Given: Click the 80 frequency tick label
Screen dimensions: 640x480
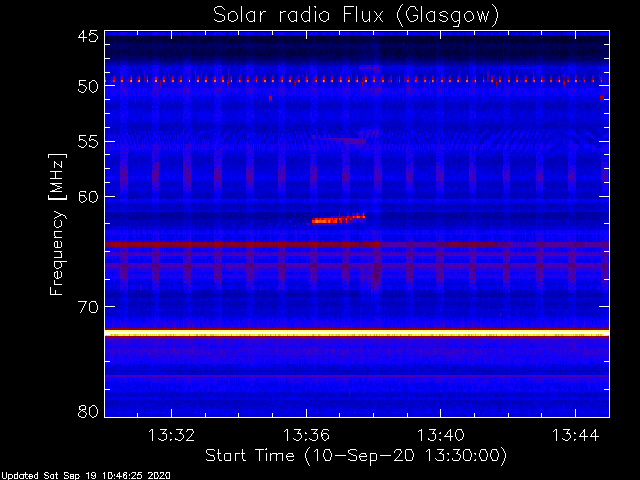Looking at the screenshot, I should tap(88, 411).
